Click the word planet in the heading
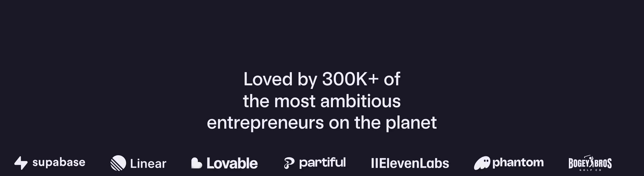644x176 pixels. coord(411,123)
